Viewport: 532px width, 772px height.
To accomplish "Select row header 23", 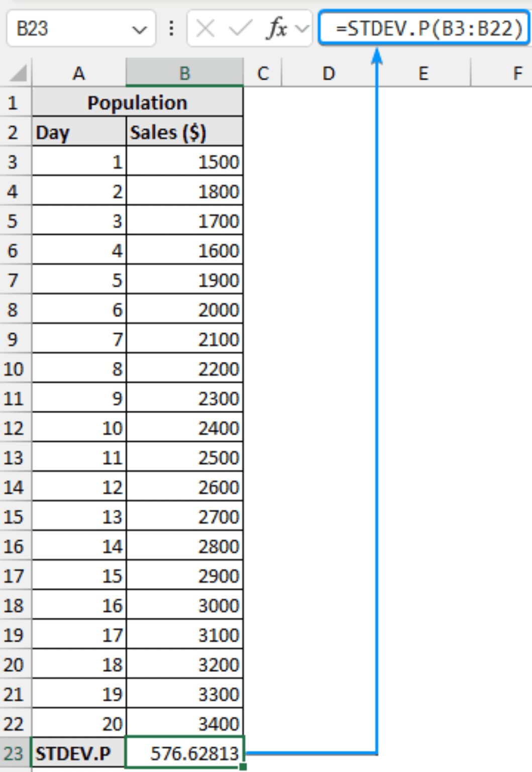I will [15, 753].
